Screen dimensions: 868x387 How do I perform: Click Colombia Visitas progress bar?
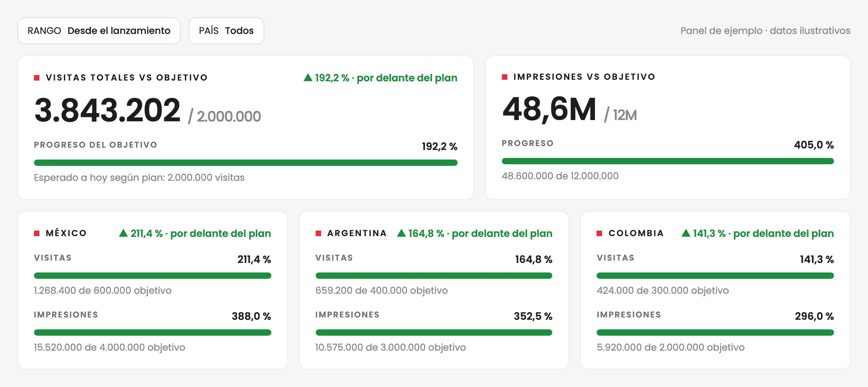tap(715, 276)
